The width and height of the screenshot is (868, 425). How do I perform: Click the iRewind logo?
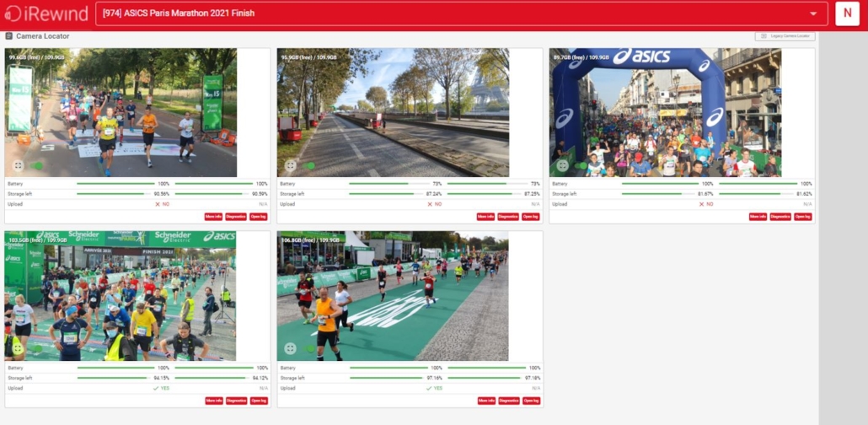pos(46,13)
